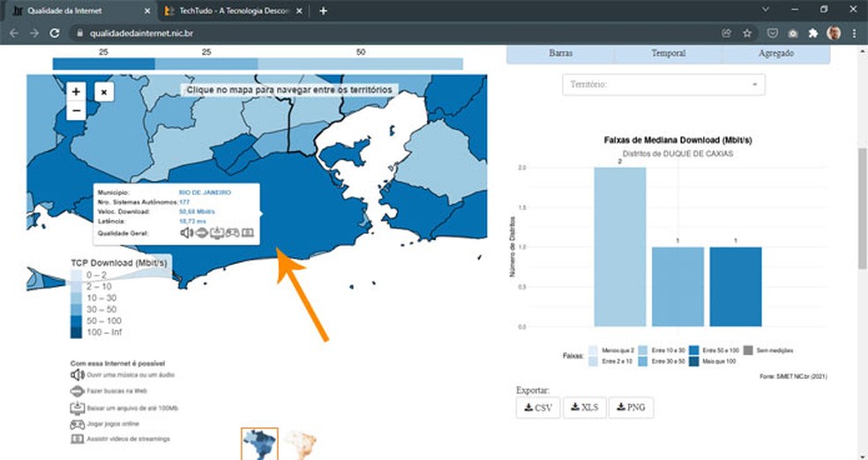Screen dimensions: 868x460
Task: Bookmark this page with the star icon
Action: coord(747,33)
